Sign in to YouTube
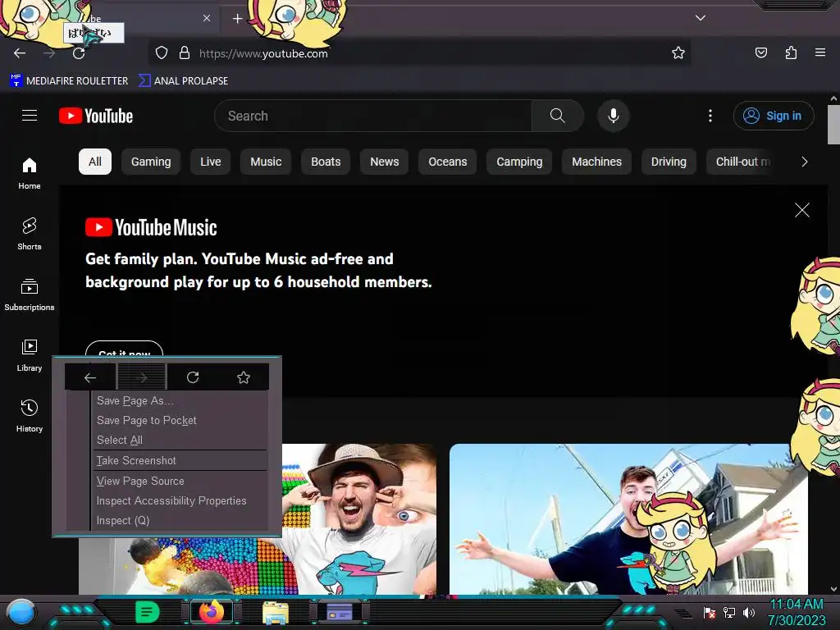The width and height of the screenshot is (840, 630). tap(774, 116)
